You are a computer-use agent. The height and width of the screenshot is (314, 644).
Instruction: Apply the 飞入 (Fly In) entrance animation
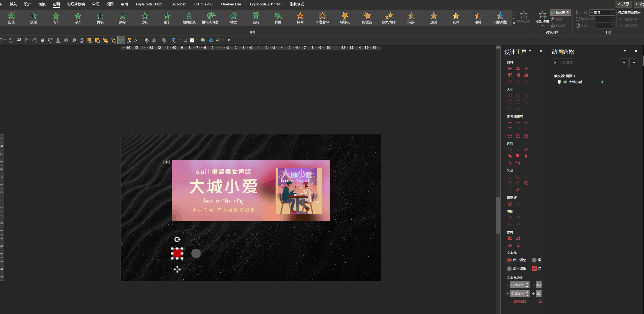56,18
